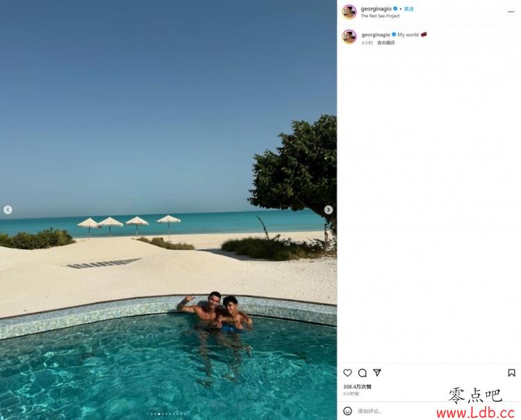Go to previous photo arrow
Screen dimensions: 521x420
coord(8,210)
